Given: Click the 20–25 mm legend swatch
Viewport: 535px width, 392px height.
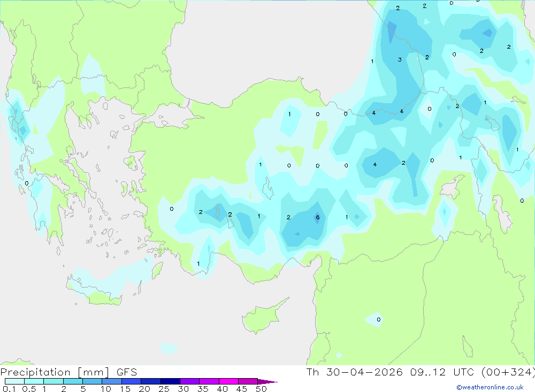Looking at the screenshot, I should tap(151, 381).
